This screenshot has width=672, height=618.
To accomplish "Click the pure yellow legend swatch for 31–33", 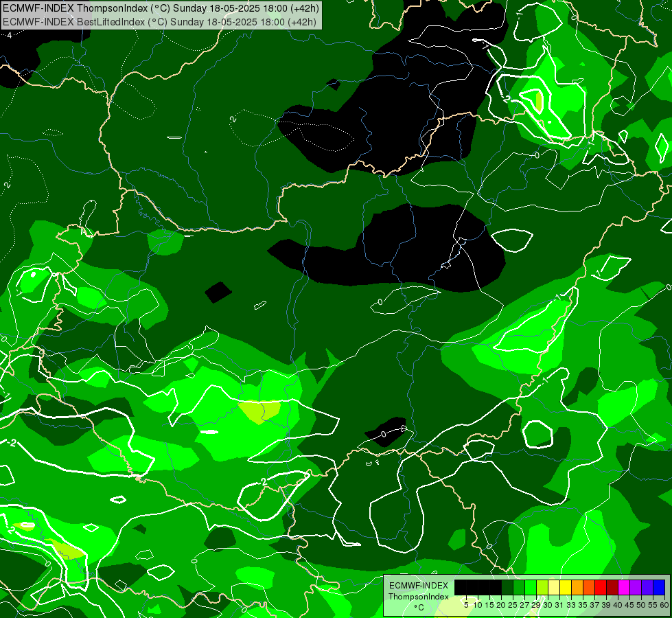I will (566, 587).
